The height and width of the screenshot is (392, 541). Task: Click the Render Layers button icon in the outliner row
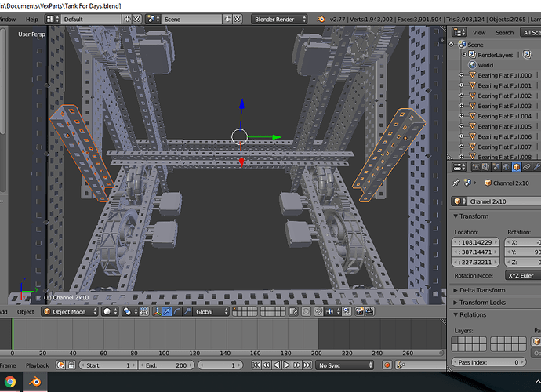click(x=527, y=55)
